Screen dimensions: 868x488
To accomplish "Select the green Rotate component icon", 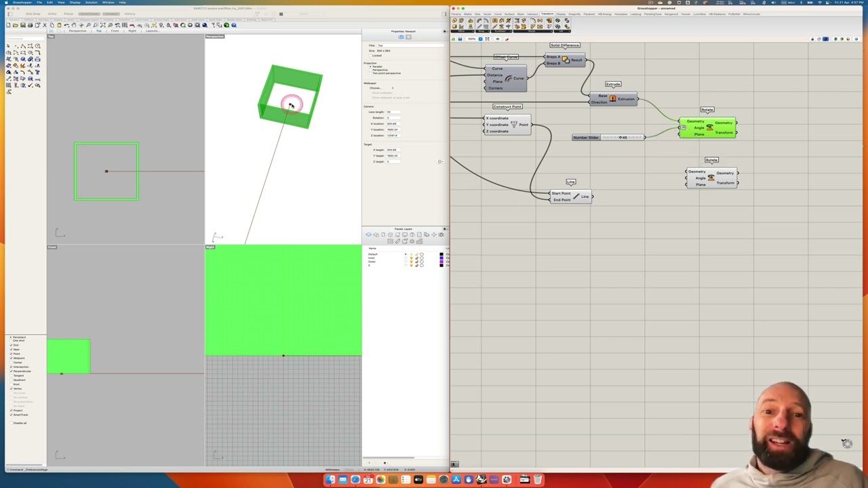I will (x=710, y=127).
